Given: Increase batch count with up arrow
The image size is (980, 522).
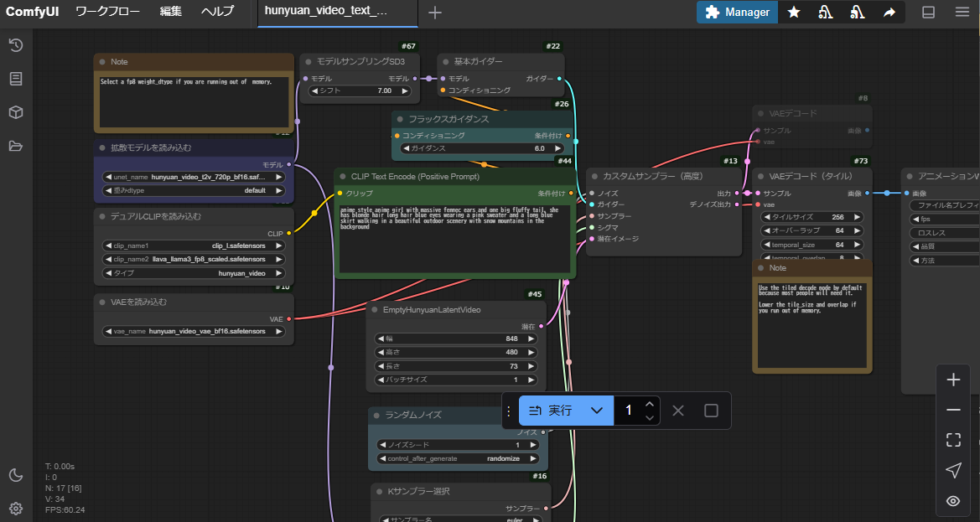Looking at the screenshot, I should point(650,403).
